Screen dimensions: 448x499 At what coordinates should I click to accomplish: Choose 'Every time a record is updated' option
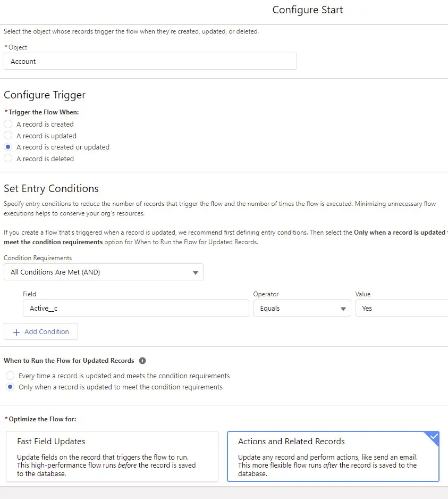point(10,376)
